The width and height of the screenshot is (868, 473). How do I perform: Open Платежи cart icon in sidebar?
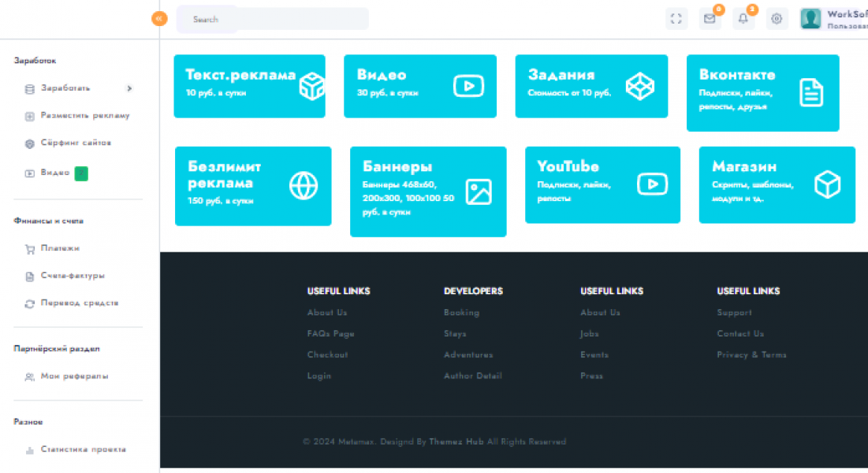pos(30,249)
